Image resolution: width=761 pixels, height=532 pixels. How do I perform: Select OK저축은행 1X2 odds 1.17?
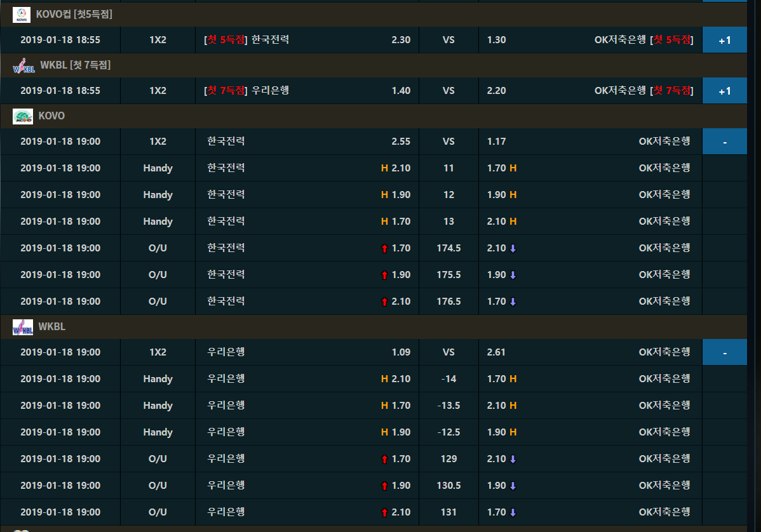[590, 142]
